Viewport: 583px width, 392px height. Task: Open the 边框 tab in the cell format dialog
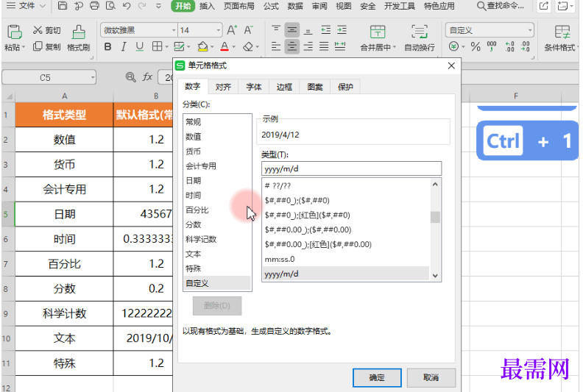[284, 87]
